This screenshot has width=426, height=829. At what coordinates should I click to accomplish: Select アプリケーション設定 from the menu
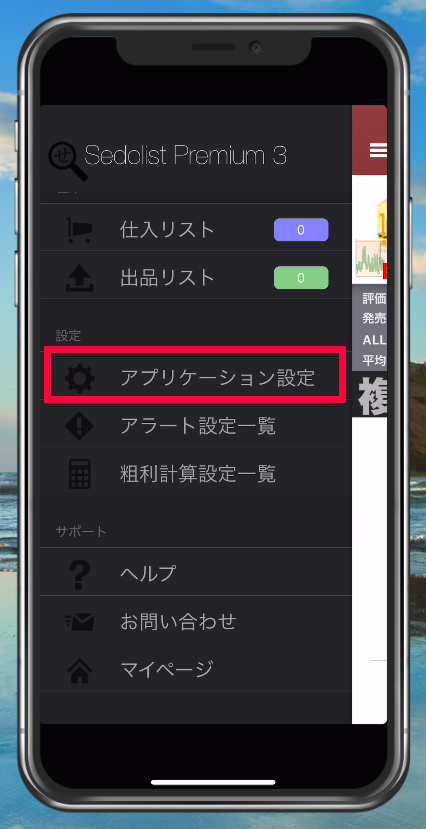pos(196,378)
